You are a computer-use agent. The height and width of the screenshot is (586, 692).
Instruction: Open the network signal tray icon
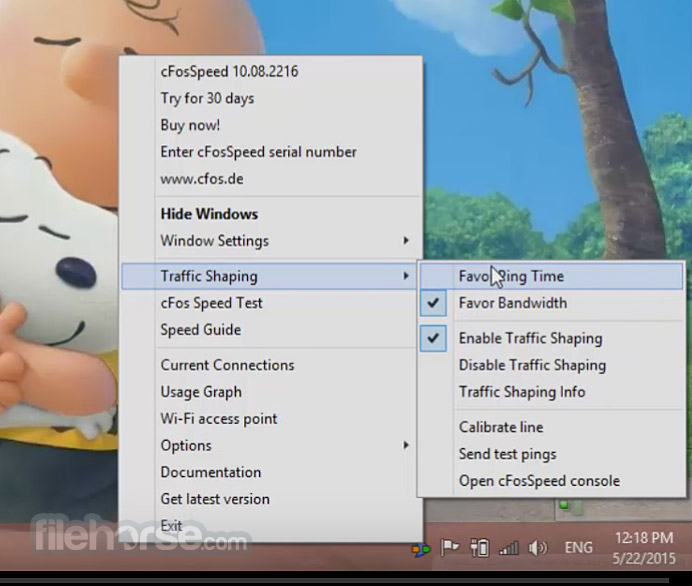(x=508, y=548)
